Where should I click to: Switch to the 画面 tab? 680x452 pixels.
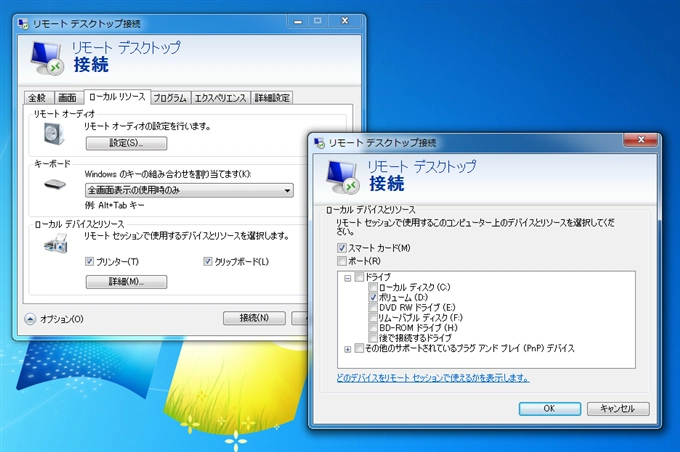tap(67, 98)
